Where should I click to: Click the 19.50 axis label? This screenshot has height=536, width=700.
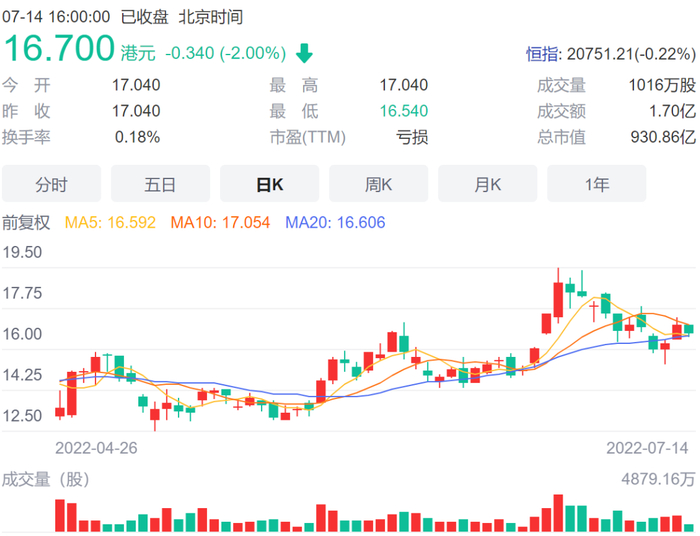(22, 252)
